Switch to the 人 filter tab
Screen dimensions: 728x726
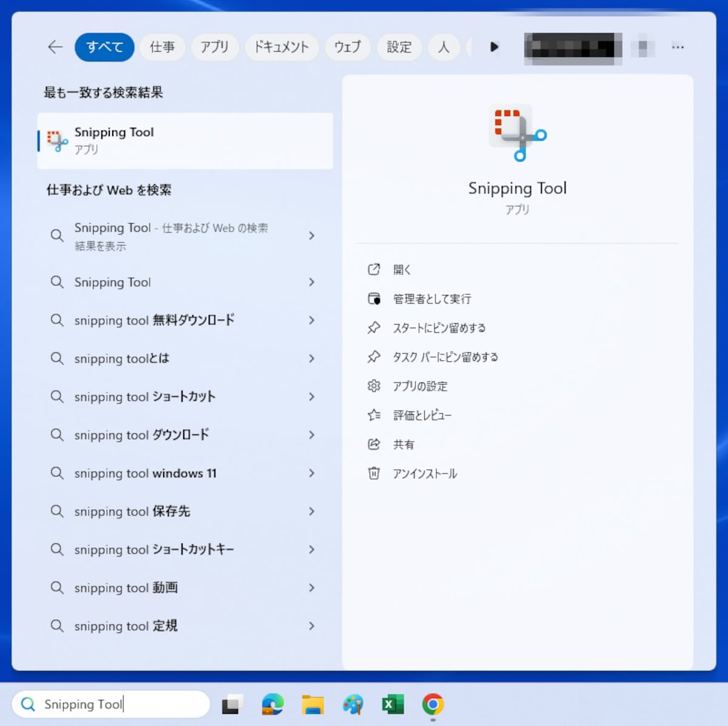(x=443, y=47)
